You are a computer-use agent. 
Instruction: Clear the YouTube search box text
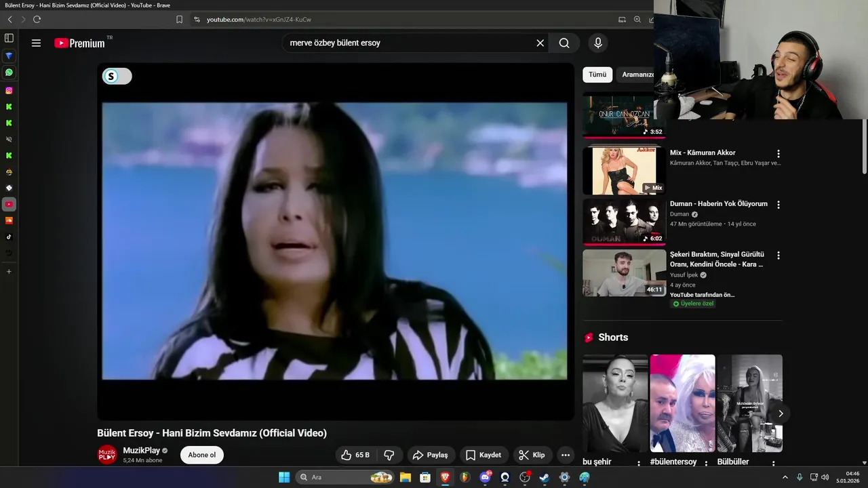point(540,43)
